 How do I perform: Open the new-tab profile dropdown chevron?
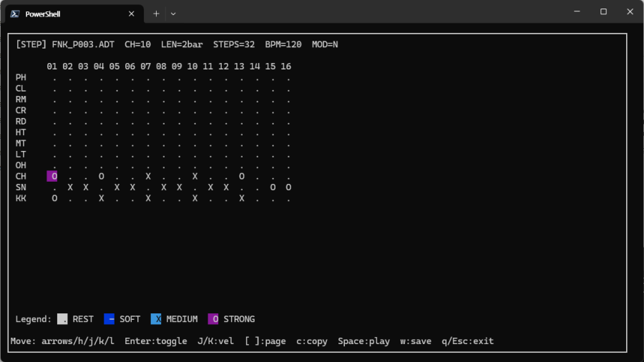click(x=173, y=14)
